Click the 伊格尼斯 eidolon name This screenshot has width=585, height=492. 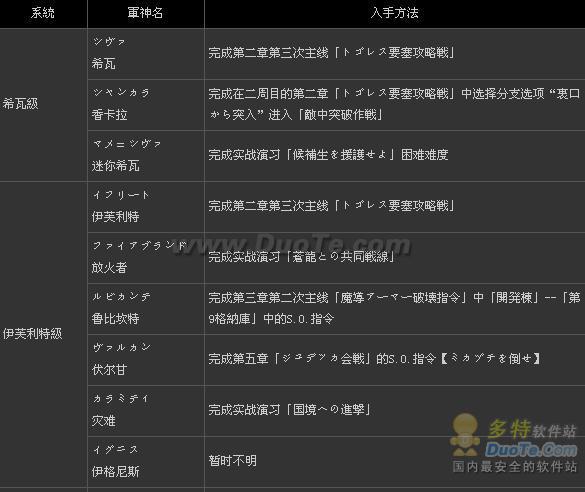[116, 472]
